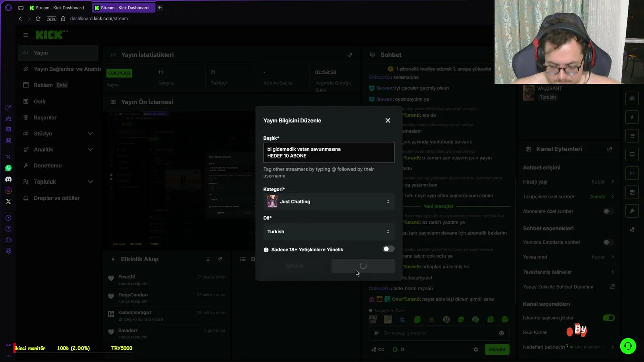The height and width of the screenshot is (362, 644).
Task: Open the green support headset button
Action: (628, 346)
